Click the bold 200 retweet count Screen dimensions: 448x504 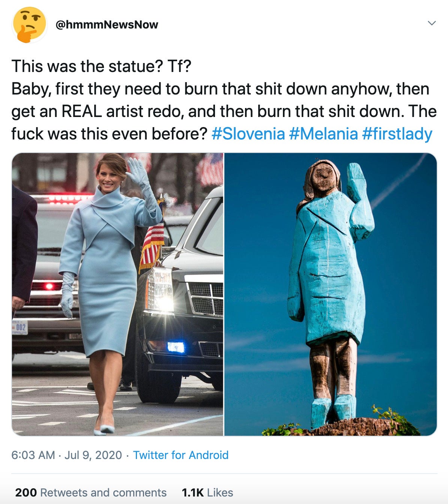(26, 492)
